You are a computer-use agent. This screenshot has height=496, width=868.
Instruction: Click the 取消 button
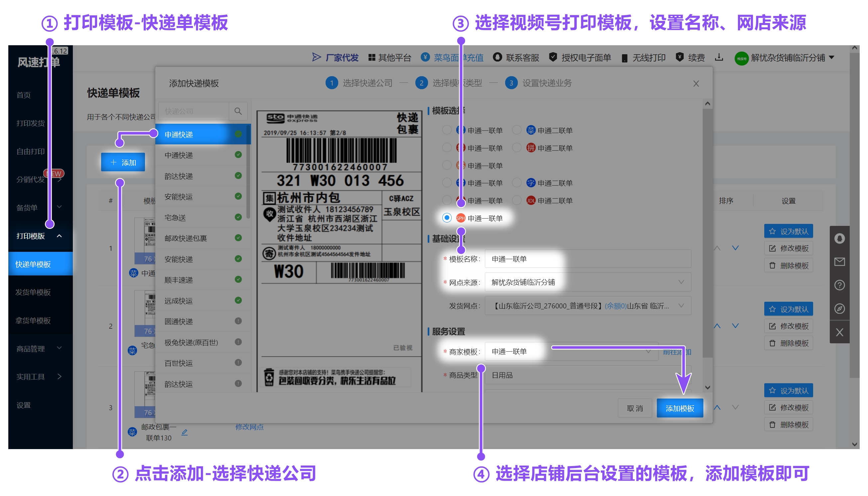(x=635, y=408)
